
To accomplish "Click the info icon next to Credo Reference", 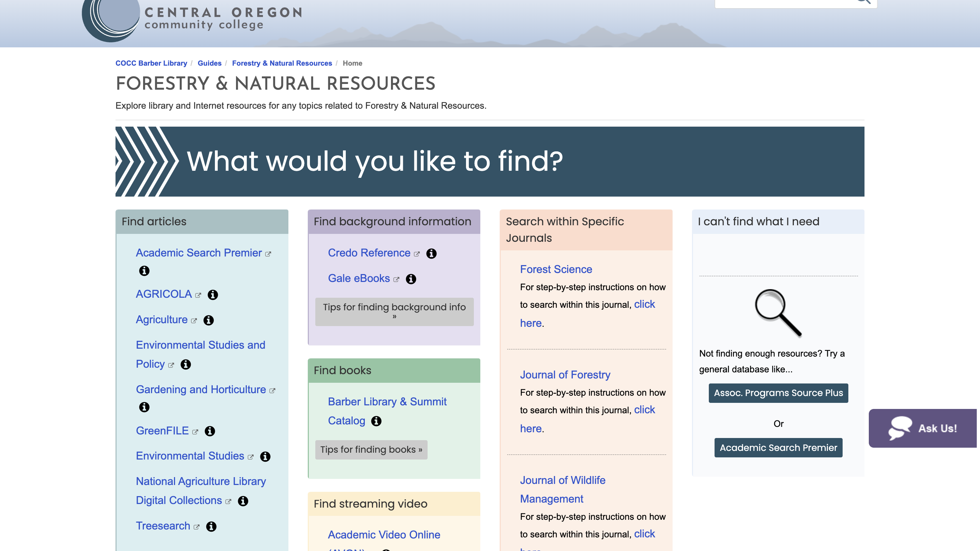I will point(431,253).
